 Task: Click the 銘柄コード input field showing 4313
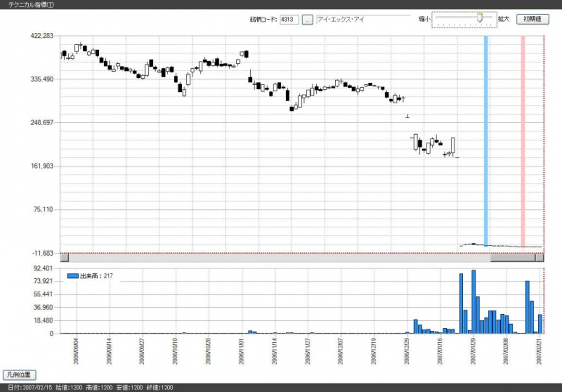289,20
